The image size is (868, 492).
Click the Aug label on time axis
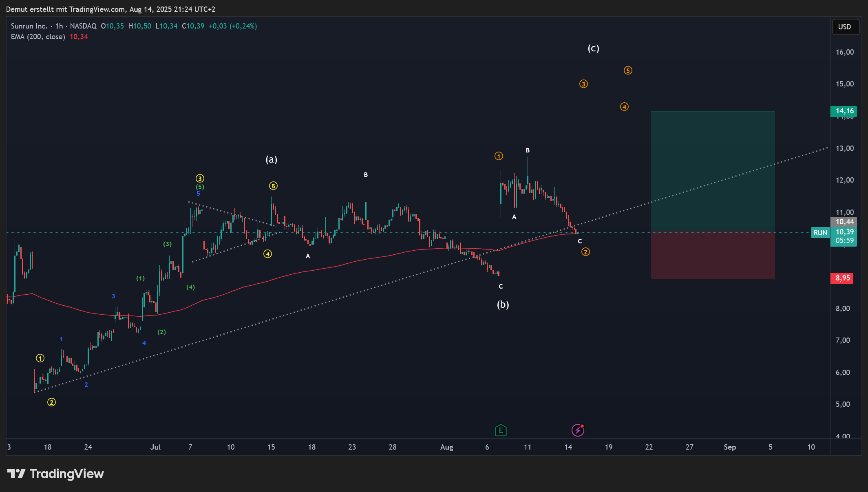click(446, 447)
